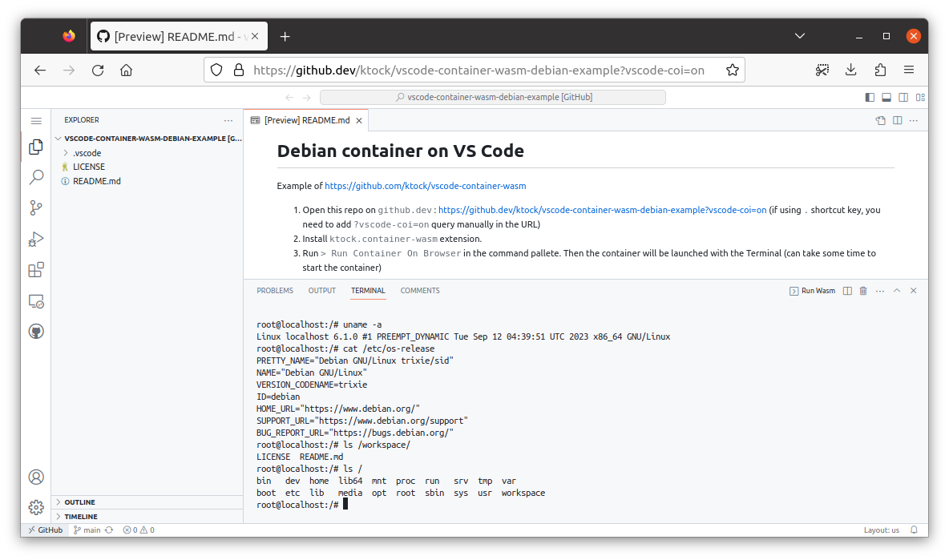This screenshot has width=949, height=560.
Task: Open the Remote Explorer icon
Action: pyautogui.click(x=36, y=300)
